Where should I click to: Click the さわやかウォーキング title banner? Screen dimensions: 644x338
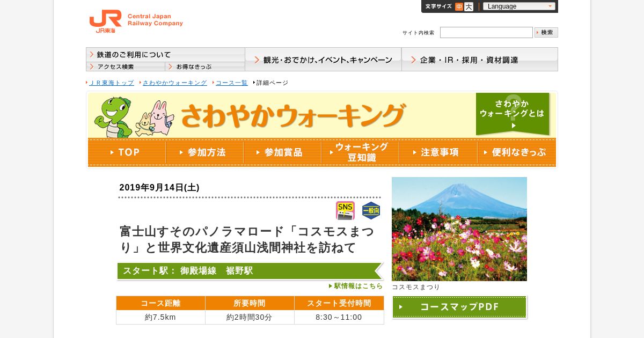(292, 115)
